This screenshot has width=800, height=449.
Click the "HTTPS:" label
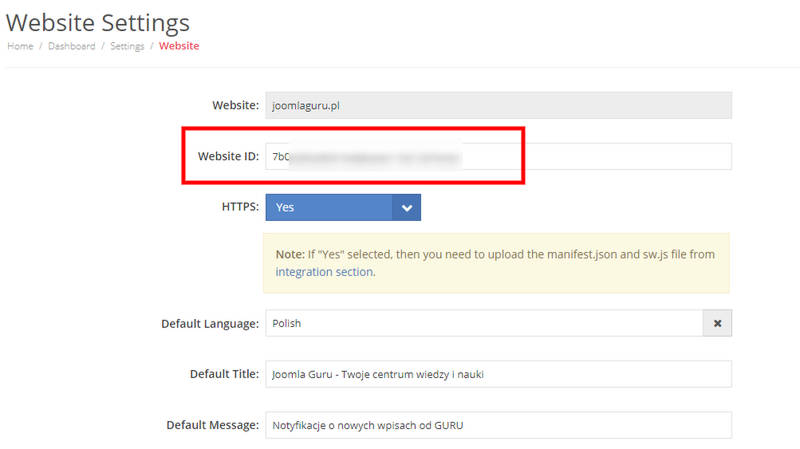(240, 207)
